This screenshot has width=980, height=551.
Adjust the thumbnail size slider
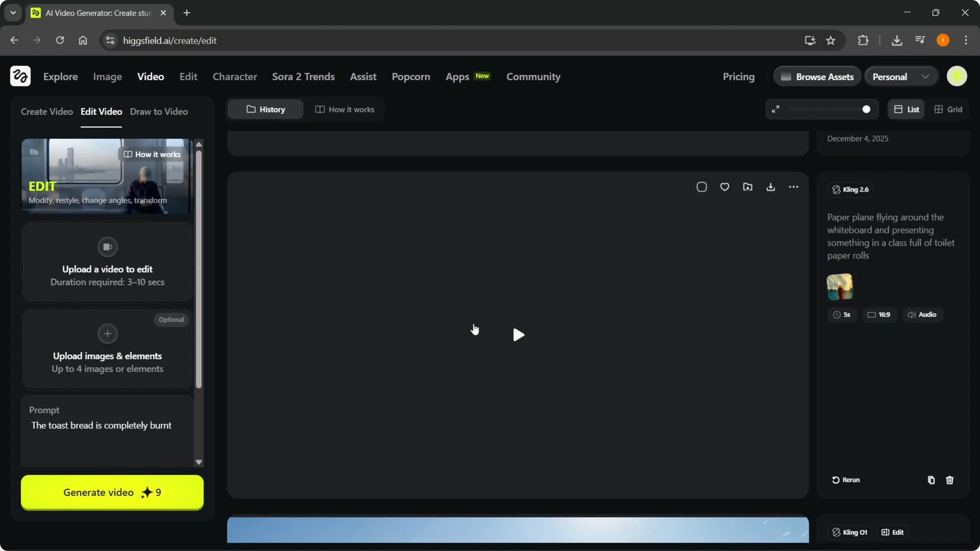point(867,109)
